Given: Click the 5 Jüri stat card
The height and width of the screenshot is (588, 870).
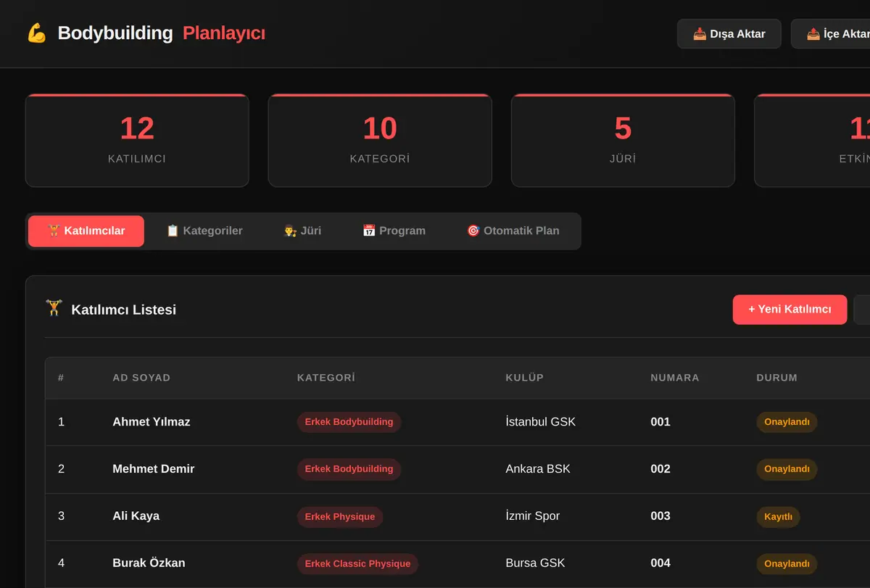Looking at the screenshot, I should (x=623, y=141).
